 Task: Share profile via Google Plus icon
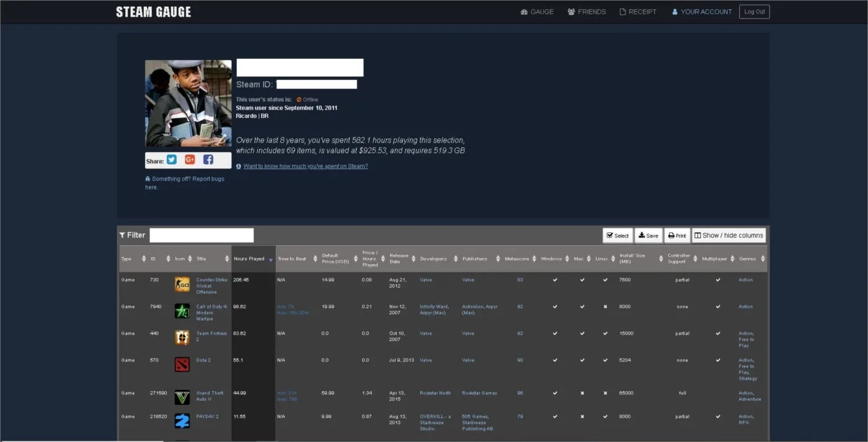[190, 160]
